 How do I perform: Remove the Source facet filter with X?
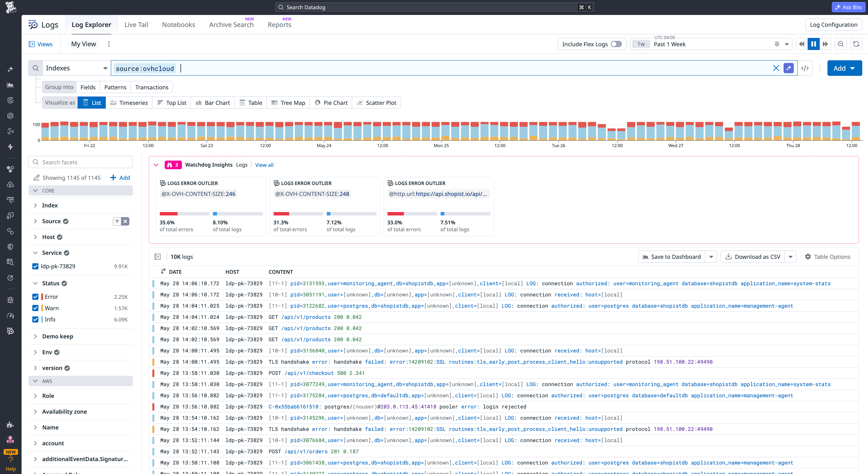tap(125, 221)
